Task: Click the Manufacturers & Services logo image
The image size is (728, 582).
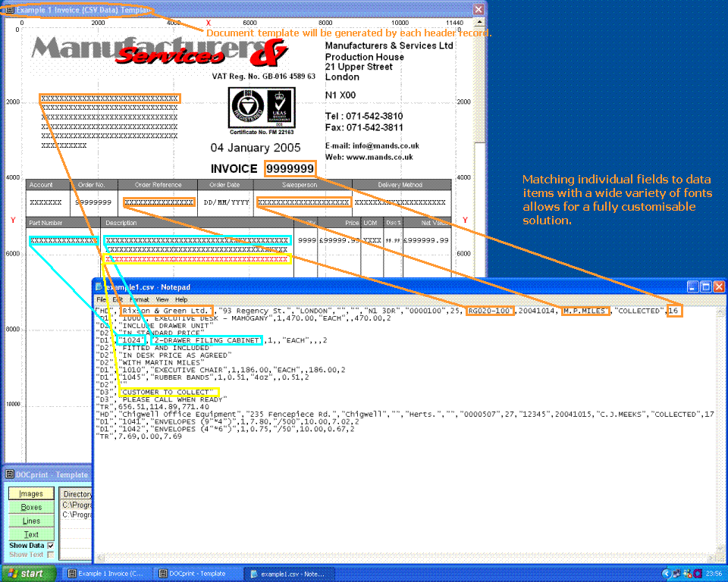Action: click(159, 52)
